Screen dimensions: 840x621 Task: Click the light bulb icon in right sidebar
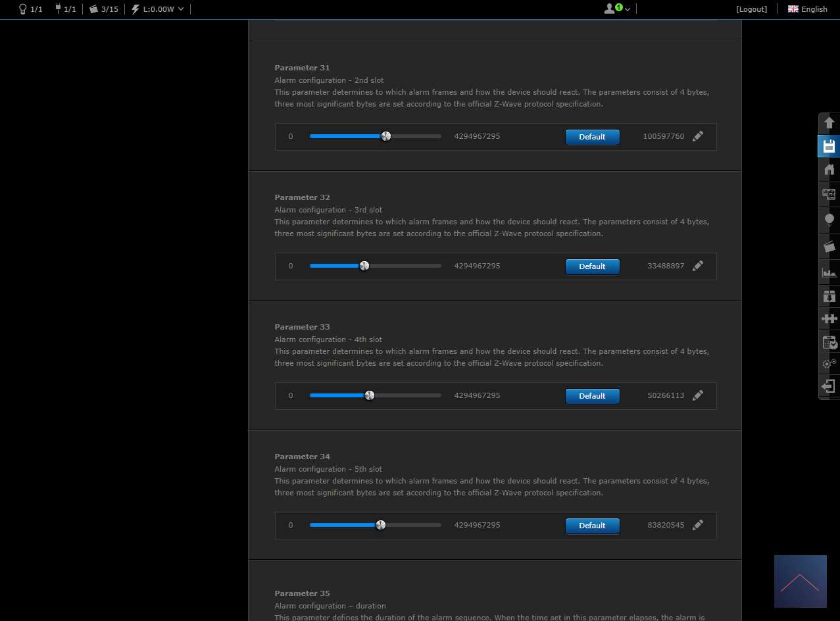click(x=829, y=220)
